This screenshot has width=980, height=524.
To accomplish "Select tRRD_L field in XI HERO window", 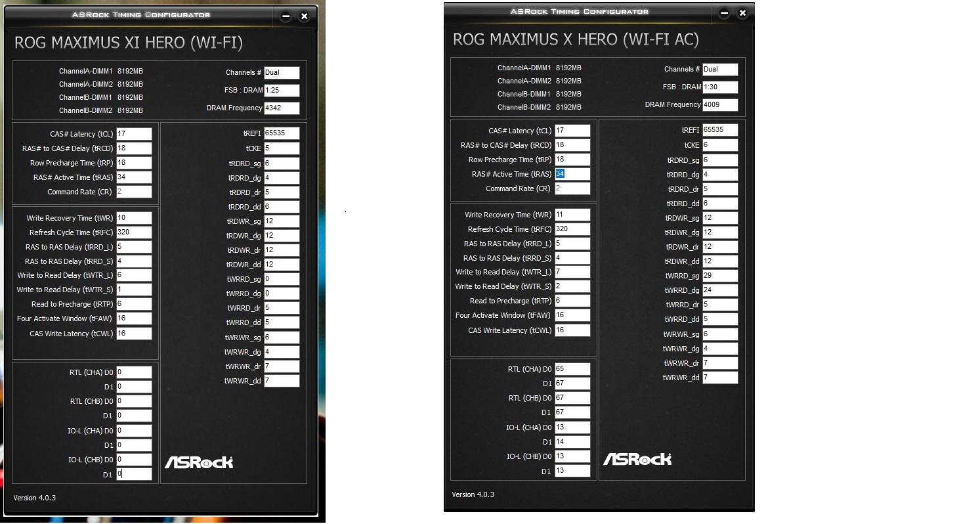I will 134,247.
